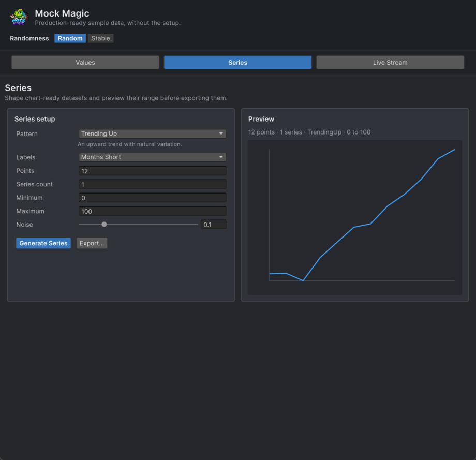Viewport: 476px width, 460px height.
Task: Click the Maximum input field
Action: click(153, 211)
